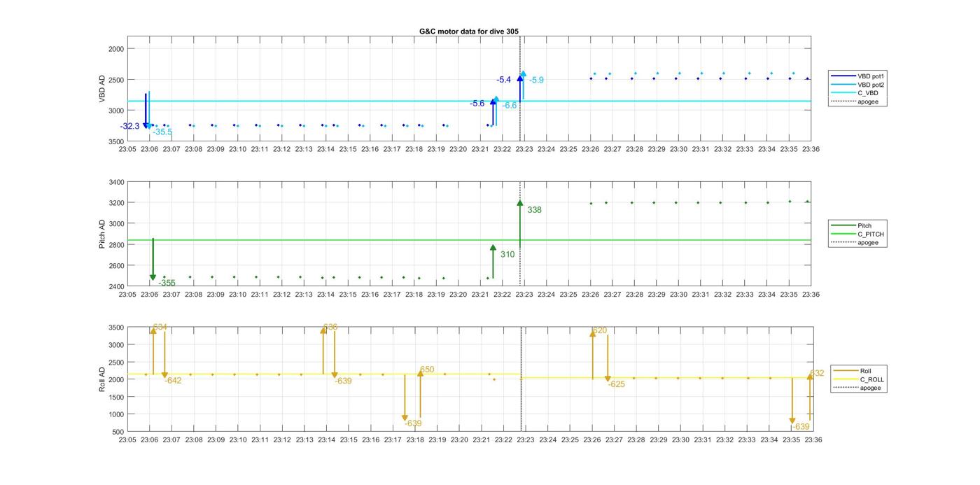980x485 pixels.
Task: Click the "-32.3" VBD annotation
Action: tap(129, 127)
